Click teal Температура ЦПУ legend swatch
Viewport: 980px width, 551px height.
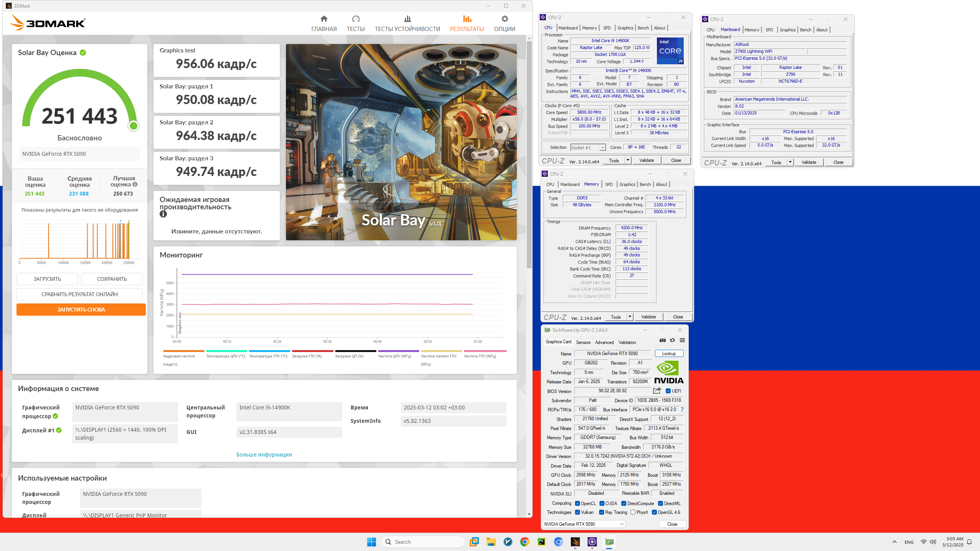(x=227, y=351)
